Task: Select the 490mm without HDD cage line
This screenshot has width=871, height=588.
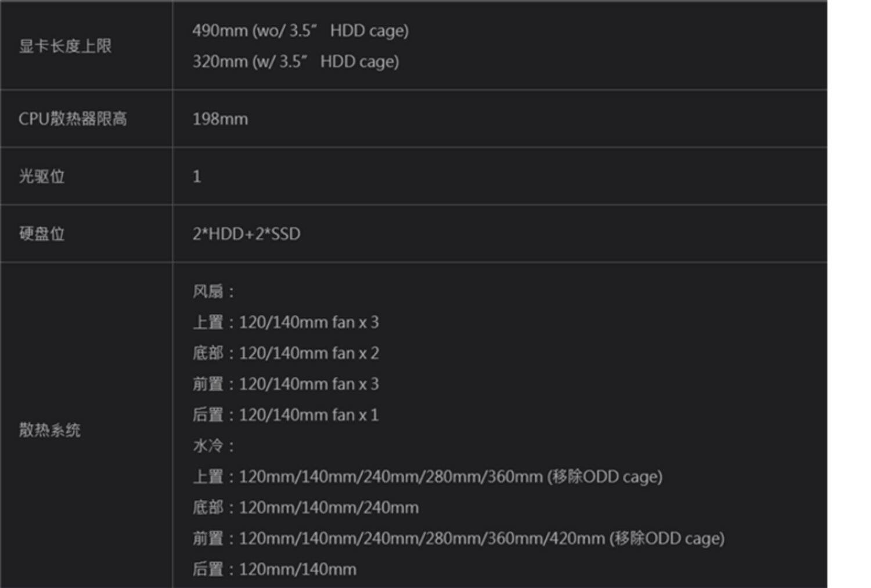Action: tap(300, 31)
